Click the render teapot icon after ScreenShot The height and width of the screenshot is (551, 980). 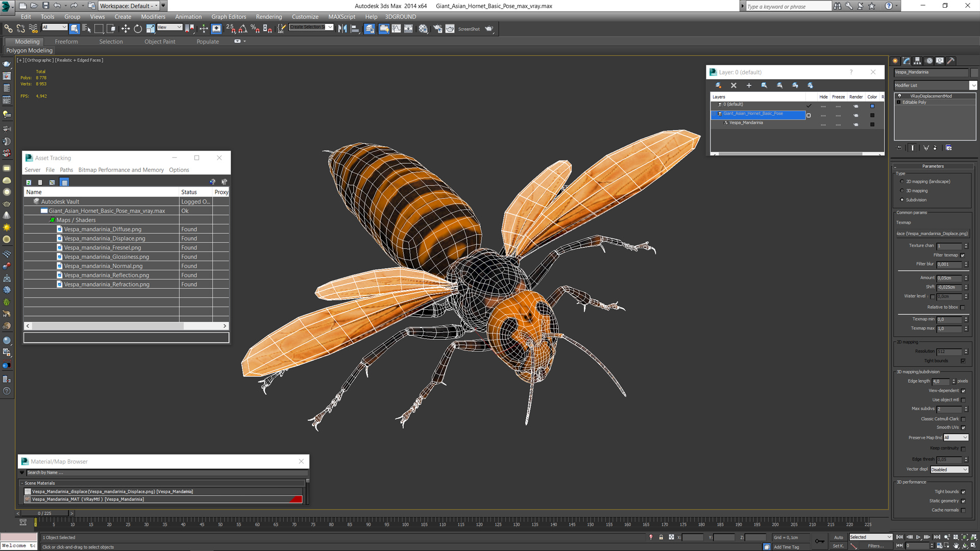(489, 29)
